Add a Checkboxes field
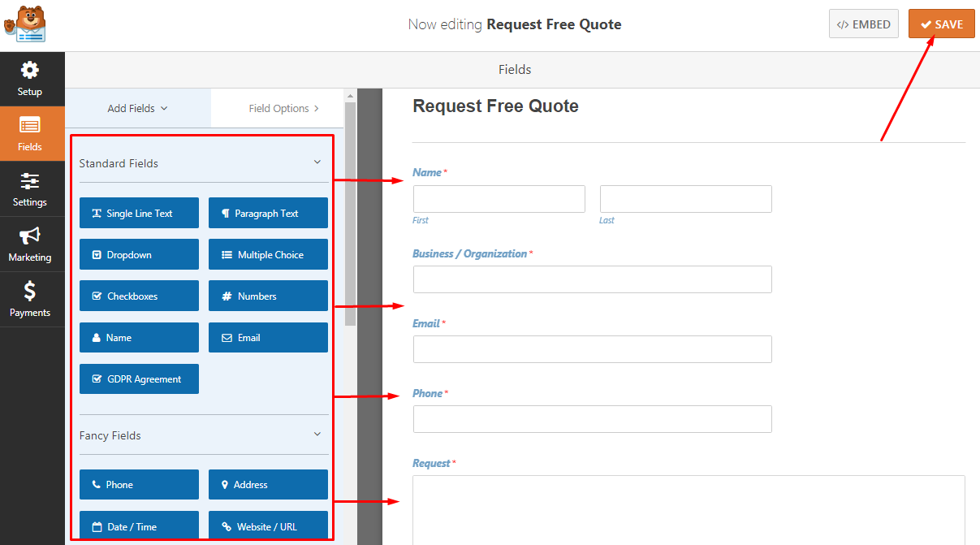The height and width of the screenshot is (545, 980). coord(139,296)
